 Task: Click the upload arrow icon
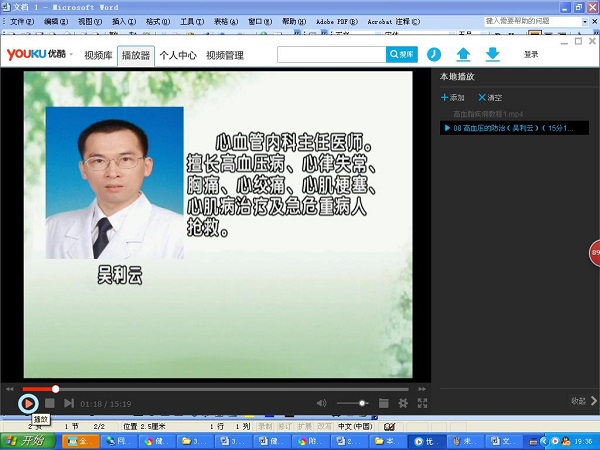[463, 54]
